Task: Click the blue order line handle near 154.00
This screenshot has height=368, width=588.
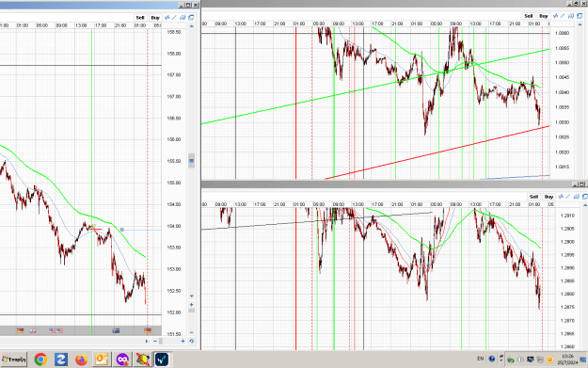Action: coord(121,230)
